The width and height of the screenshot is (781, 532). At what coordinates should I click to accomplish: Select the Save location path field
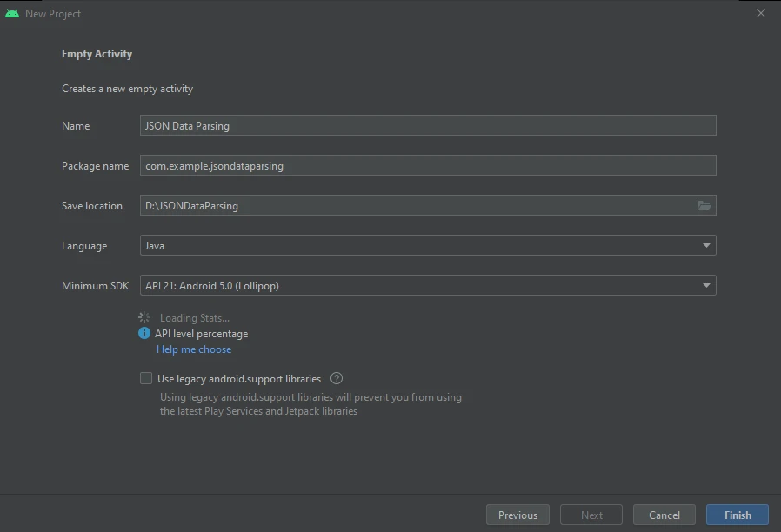pyautogui.click(x=417, y=205)
